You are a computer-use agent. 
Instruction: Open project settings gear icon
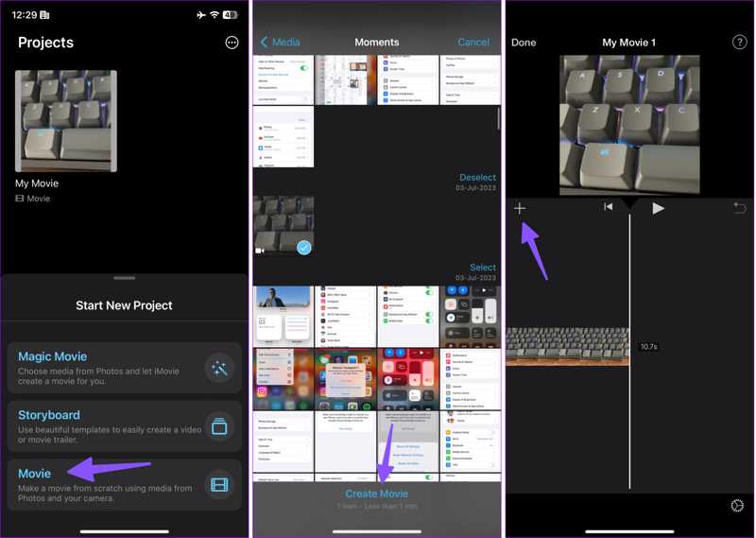coord(737,506)
